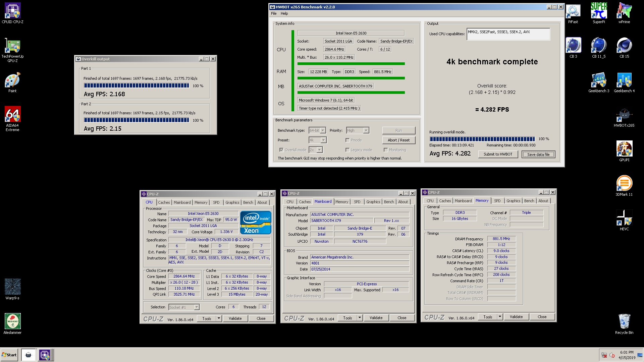644x362 pixels.
Task: Switch to SPD tab in CPU-Z Mainboard window
Action: (x=357, y=202)
